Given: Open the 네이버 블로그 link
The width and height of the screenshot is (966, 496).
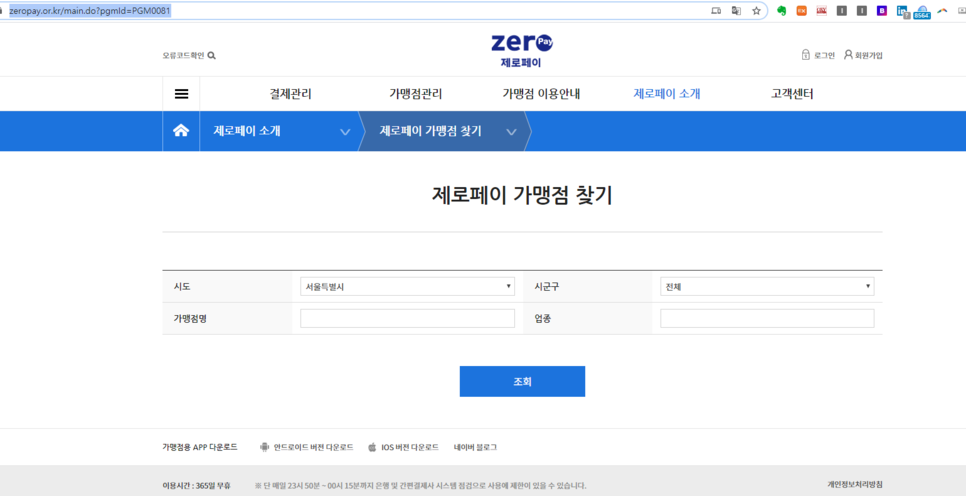Looking at the screenshot, I should pos(475,447).
